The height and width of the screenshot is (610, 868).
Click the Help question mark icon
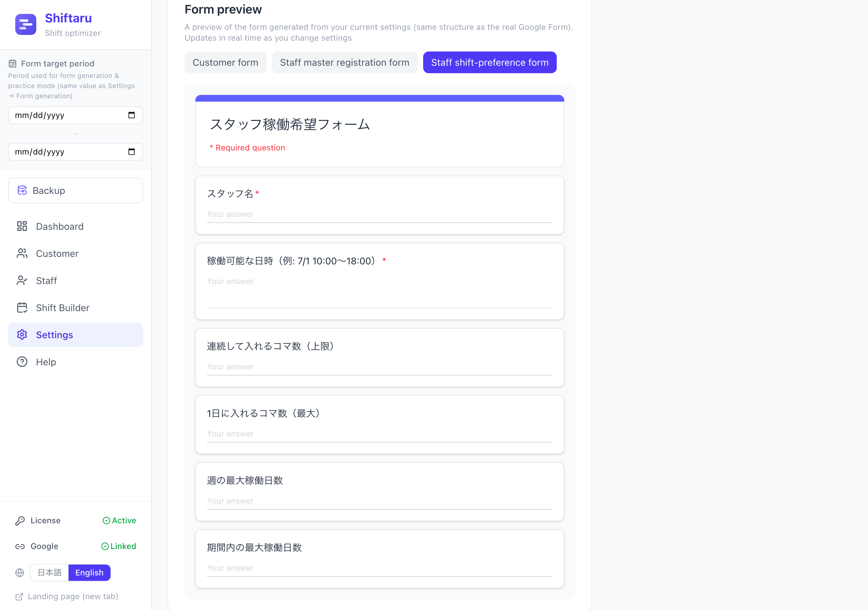coord(22,362)
